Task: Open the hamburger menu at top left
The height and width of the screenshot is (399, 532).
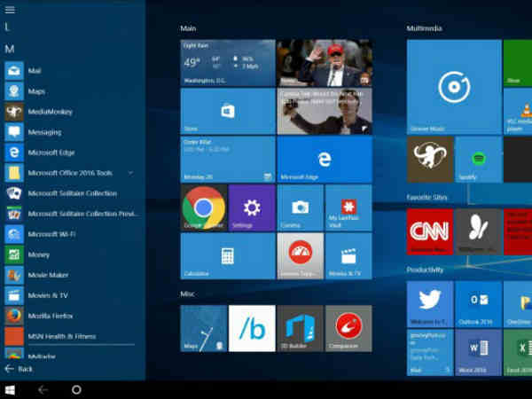Action: click(x=10, y=10)
